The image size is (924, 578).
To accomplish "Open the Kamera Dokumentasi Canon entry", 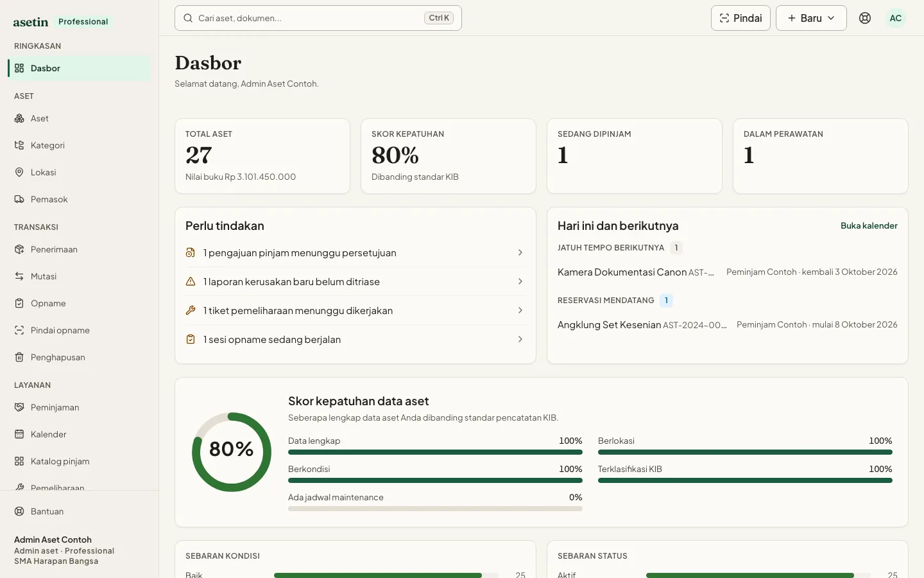I will coord(728,272).
